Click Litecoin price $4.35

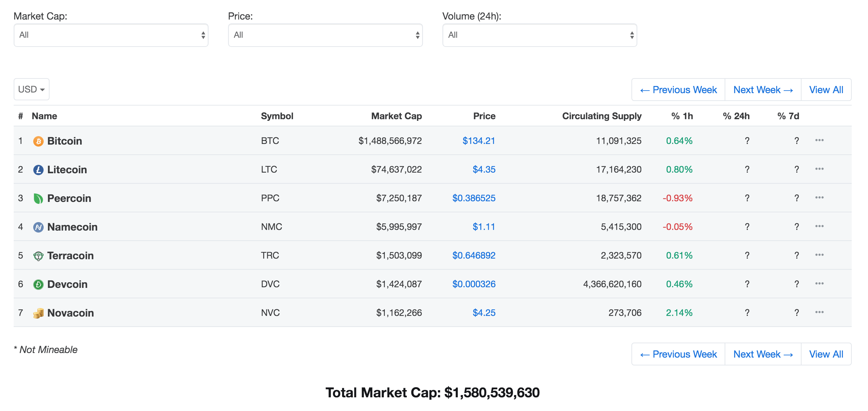coord(484,169)
